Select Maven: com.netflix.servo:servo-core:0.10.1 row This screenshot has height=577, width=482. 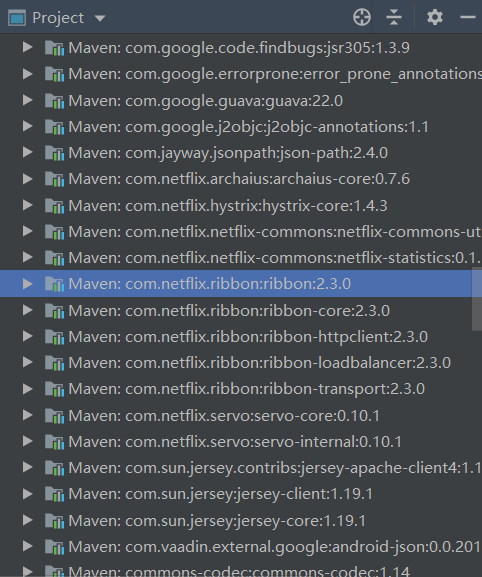click(241, 415)
